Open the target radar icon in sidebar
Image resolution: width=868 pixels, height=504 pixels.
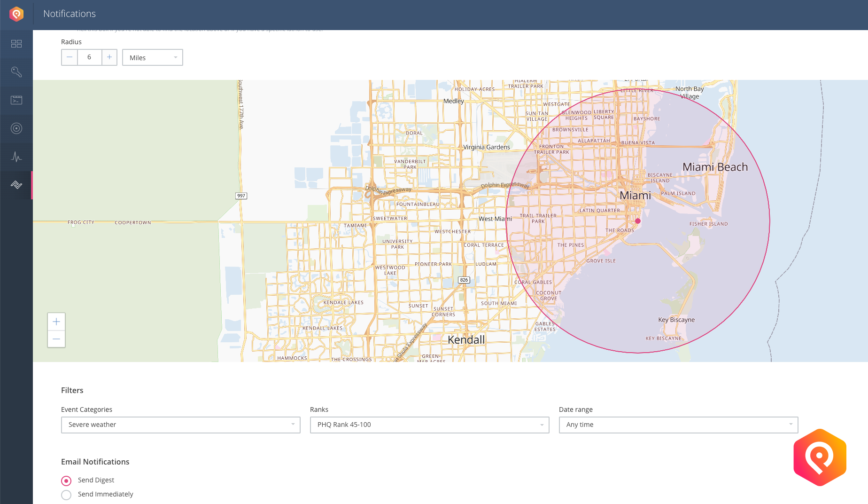pos(16,128)
